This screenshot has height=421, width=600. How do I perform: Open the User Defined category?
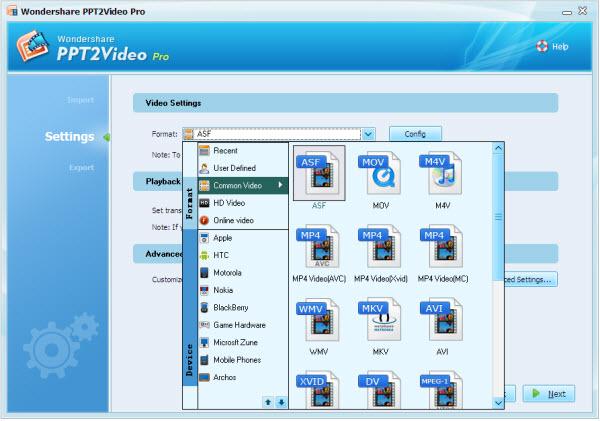pos(243,168)
